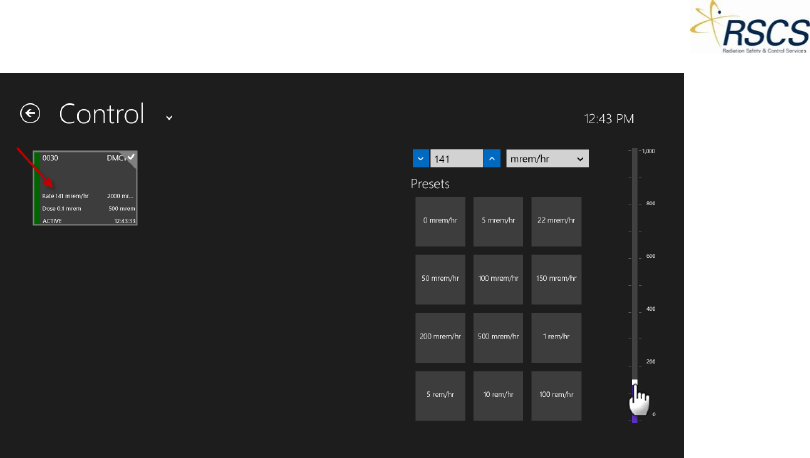Click the vertical rate slider thumb
The width and height of the screenshot is (810, 458).
(635, 383)
